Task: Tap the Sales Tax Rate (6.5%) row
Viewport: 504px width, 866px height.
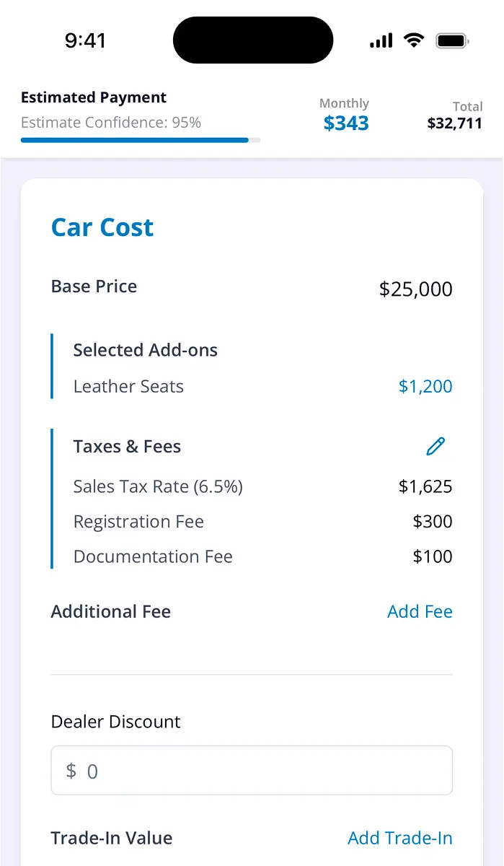Action: pos(158,486)
